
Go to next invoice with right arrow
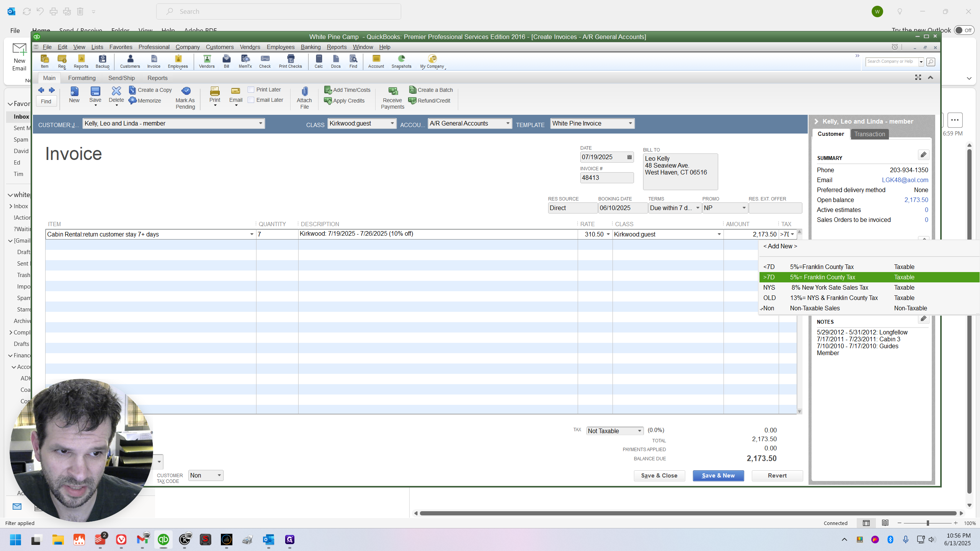pyautogui.click(x=52, y=90)
